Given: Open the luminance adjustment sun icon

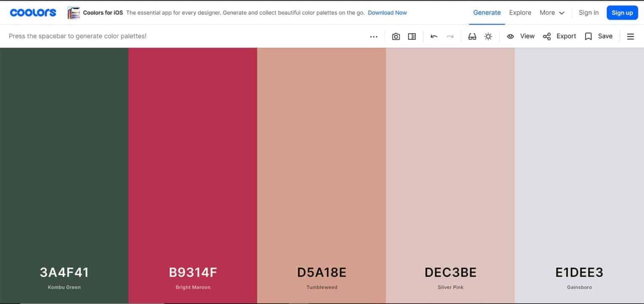Looking at the screenshot, I should coord(488,36).
